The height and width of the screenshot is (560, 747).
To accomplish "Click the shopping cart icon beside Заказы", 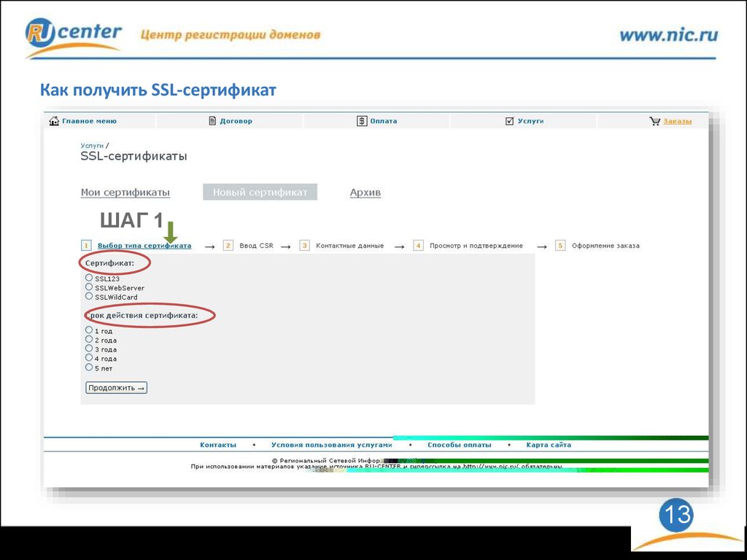I will point(655,121).
